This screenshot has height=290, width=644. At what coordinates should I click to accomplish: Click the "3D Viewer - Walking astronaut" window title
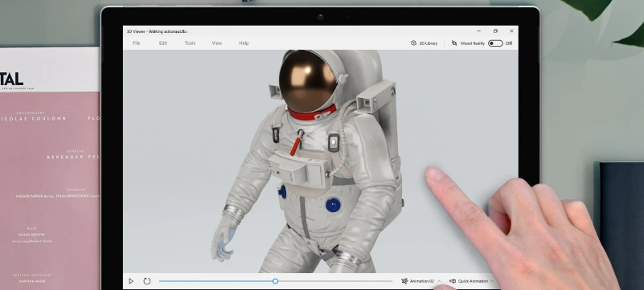click(157, 31)
